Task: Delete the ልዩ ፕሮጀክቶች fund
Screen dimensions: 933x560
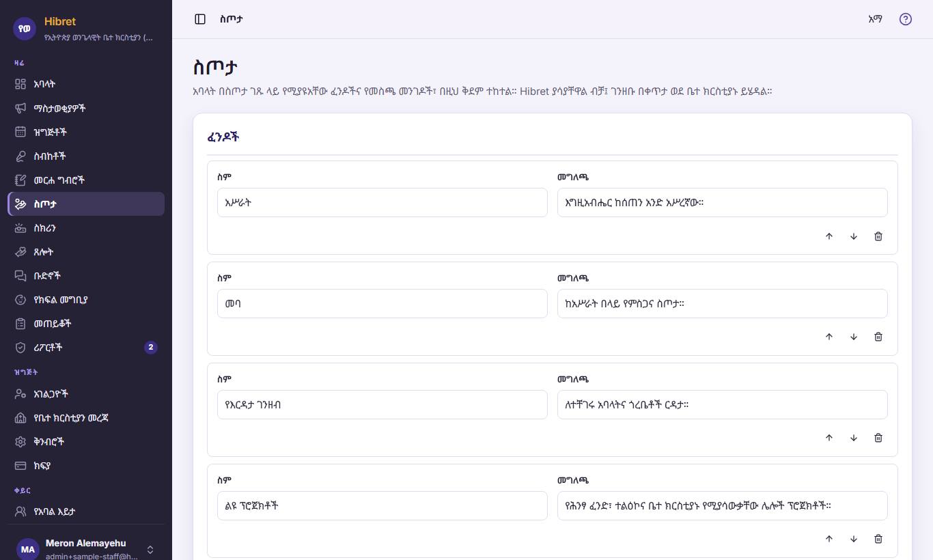Action: click(x=878, y=539)
